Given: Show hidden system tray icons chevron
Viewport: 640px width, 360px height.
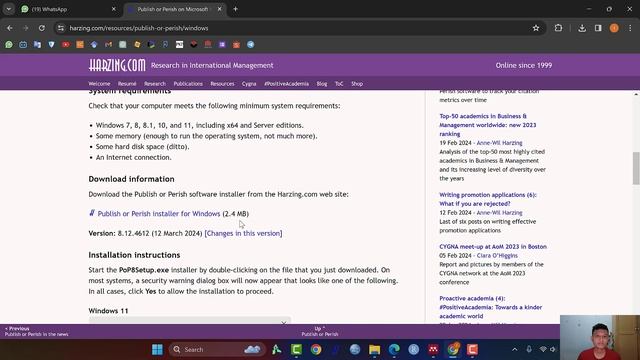Looking at the screenshot, I should [515, 349].
